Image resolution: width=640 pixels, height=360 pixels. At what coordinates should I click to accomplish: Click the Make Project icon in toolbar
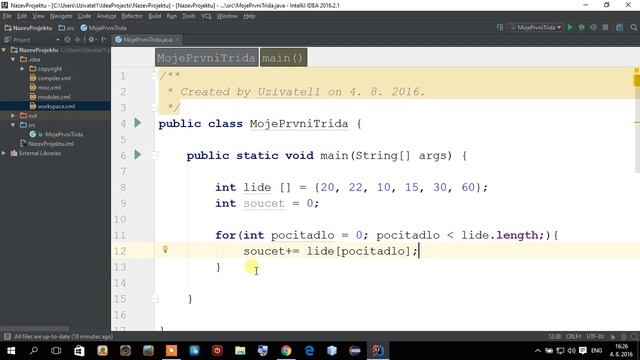click(500, 27)
